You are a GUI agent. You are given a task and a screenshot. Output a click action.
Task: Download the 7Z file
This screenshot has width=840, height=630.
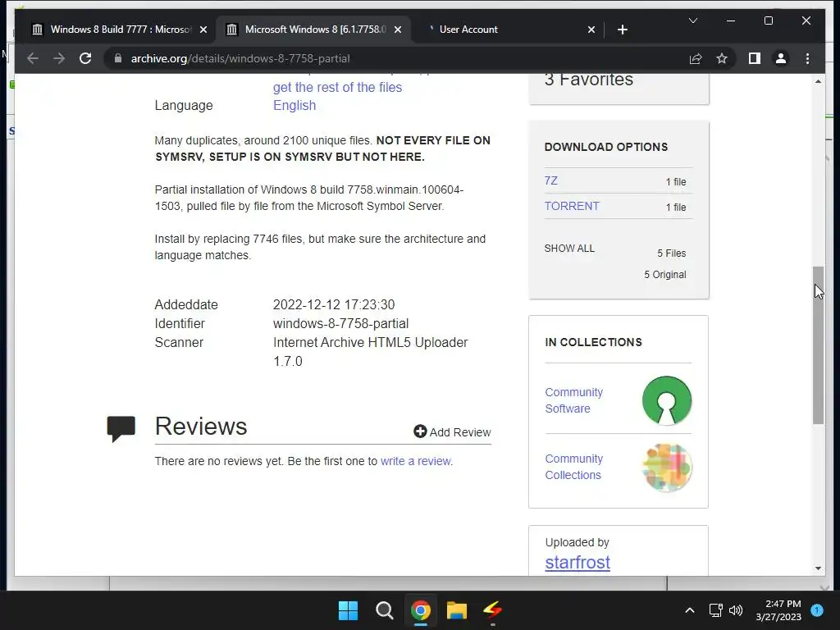click(x=550, y=181)
